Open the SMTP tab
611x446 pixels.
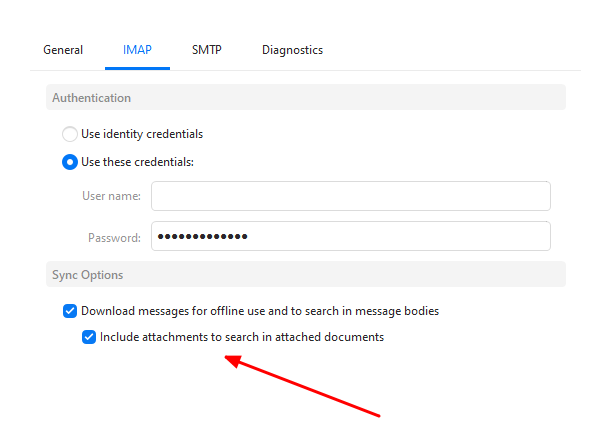click(x=207, y=50)
